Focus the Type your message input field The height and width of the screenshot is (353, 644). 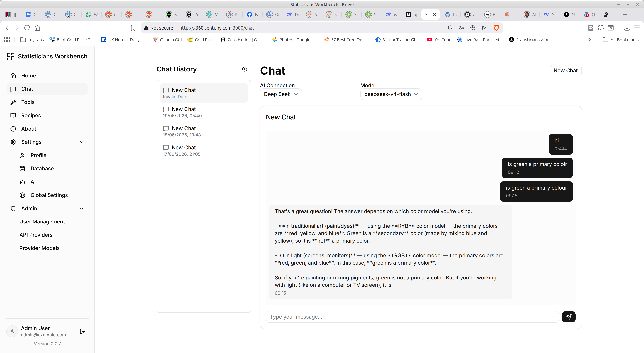coord(412,317)
